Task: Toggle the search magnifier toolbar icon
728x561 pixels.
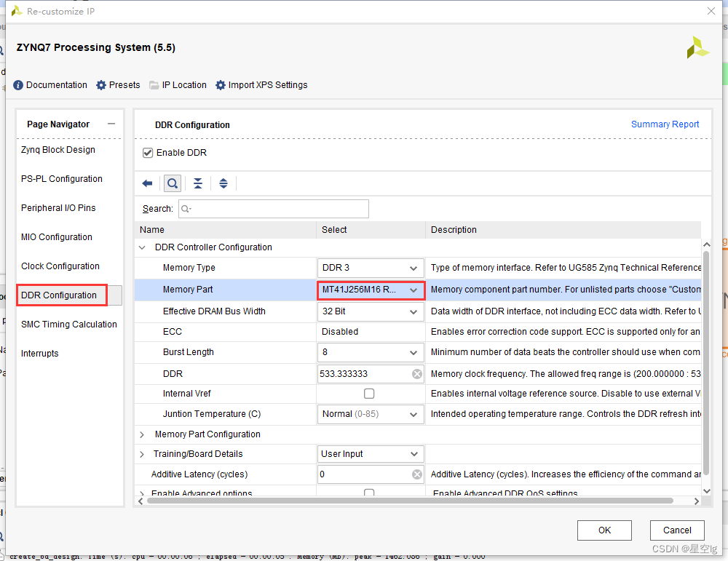Action: click(173, 184)
